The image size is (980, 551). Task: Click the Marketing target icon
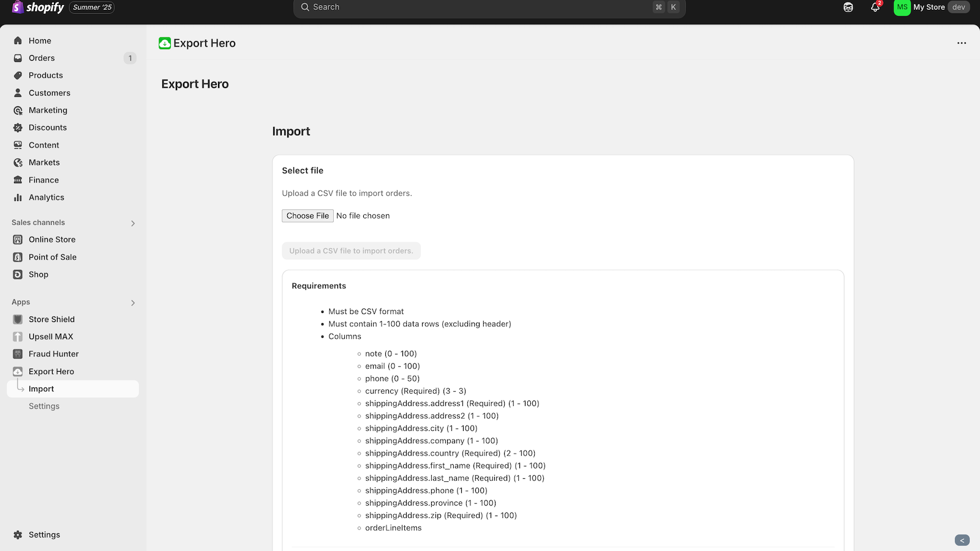pyautogui.click(x=18, y=111)
